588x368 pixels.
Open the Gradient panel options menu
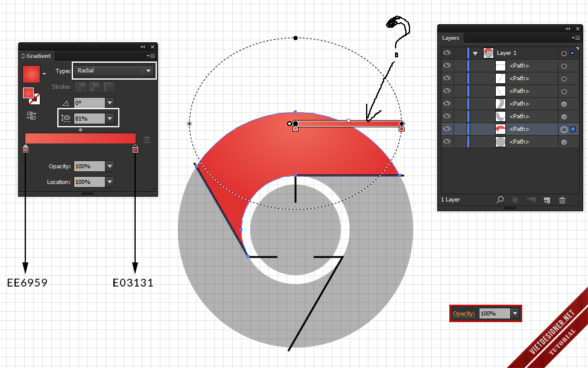(x=151, y=56)
